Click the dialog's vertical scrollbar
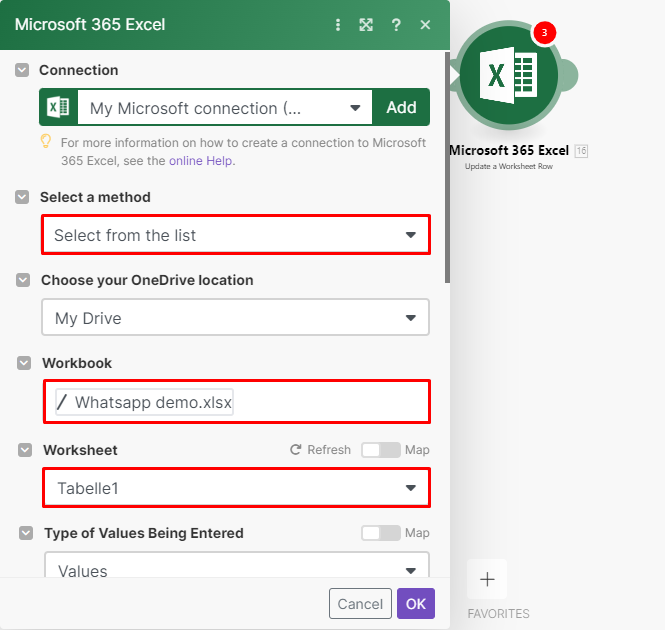 click(447, 168)
